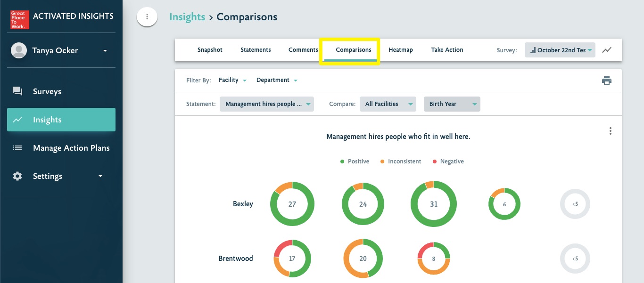Click the Great Place To Work logo
The height and width of the screenshot is (283, 644).
[x=20, y=20]
